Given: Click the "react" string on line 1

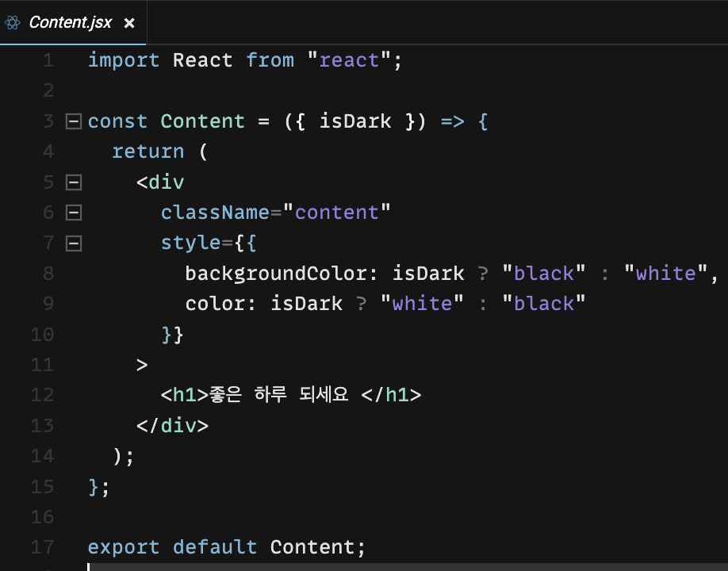Looking at the screenshot, I should (349, 60).
